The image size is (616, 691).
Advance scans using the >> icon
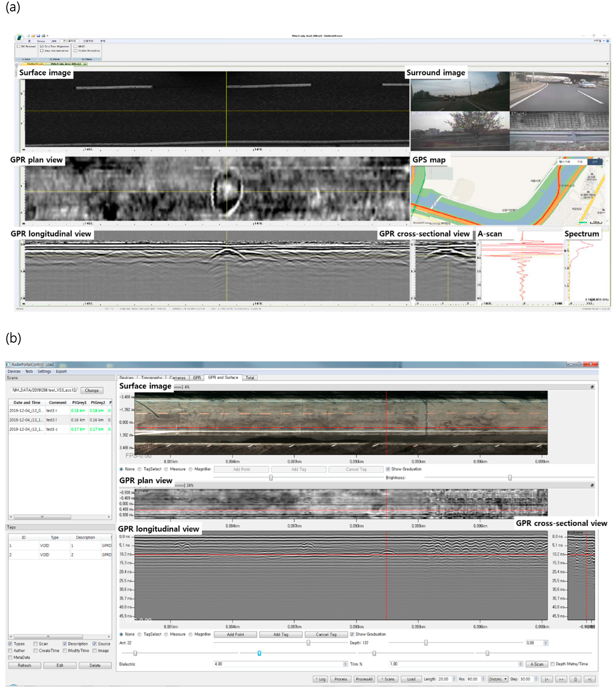[x=561, y=678]
